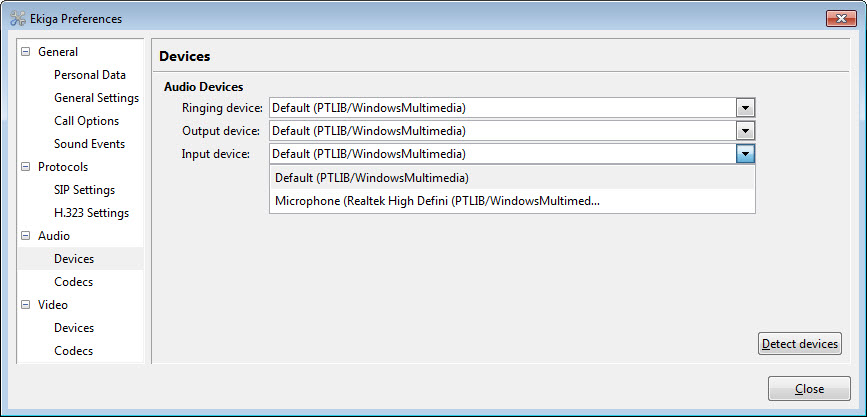Select Devices under Video

pyautogui.click(x=74, y=328)
